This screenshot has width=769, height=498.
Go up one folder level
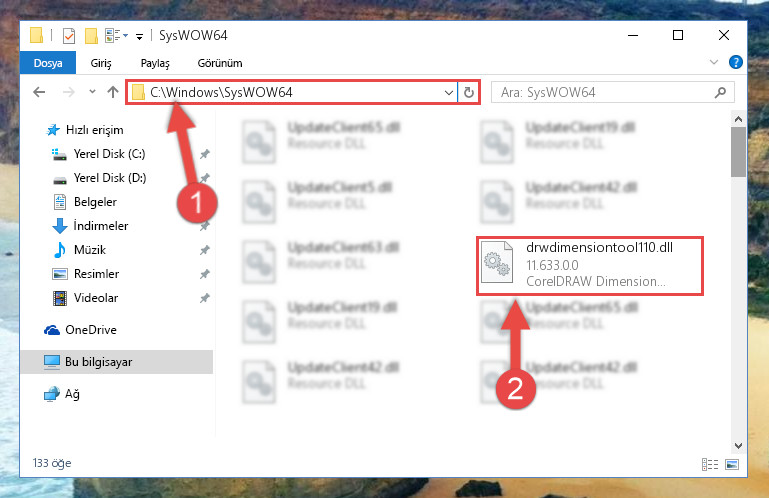pyautogui.click(x=113, y=92)
